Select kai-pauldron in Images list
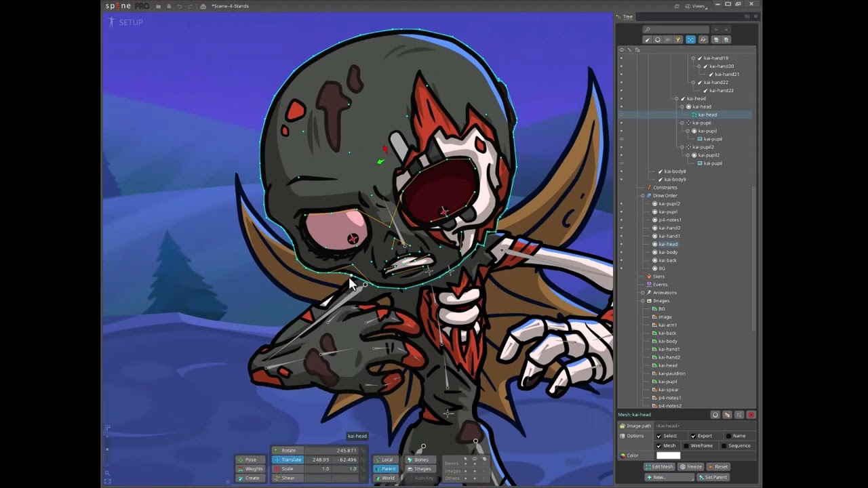Image resolution: width=868 pixels, height=488 pixels. (x=671, y=373)
